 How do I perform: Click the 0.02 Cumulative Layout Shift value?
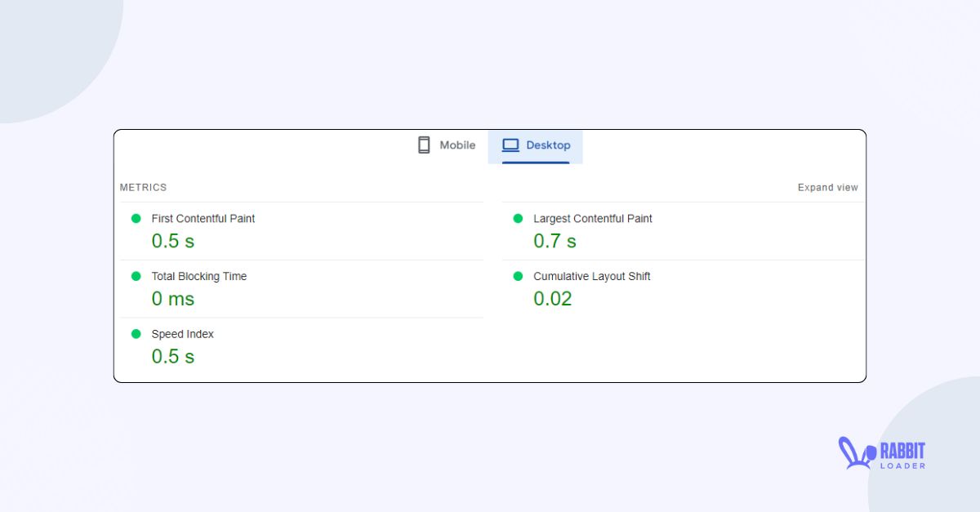[553, 298]
